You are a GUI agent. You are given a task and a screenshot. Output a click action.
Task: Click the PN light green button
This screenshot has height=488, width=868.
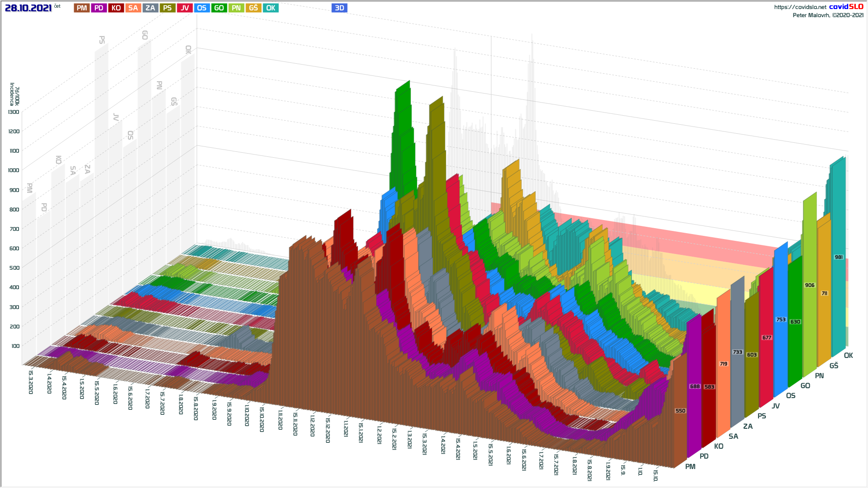tap(236, 8)
